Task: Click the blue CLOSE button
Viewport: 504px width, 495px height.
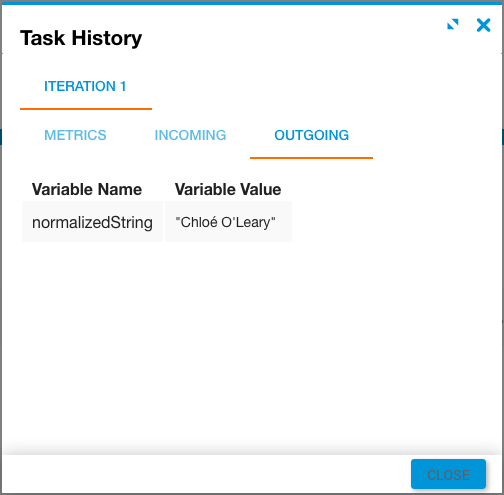Action: (448, 475)
